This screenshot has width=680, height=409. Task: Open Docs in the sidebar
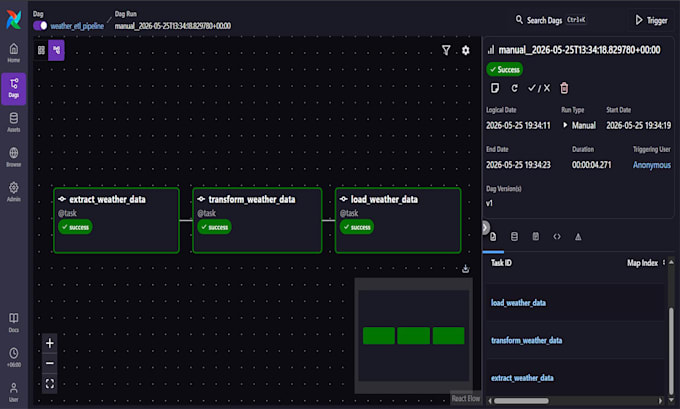click(14, 323)
